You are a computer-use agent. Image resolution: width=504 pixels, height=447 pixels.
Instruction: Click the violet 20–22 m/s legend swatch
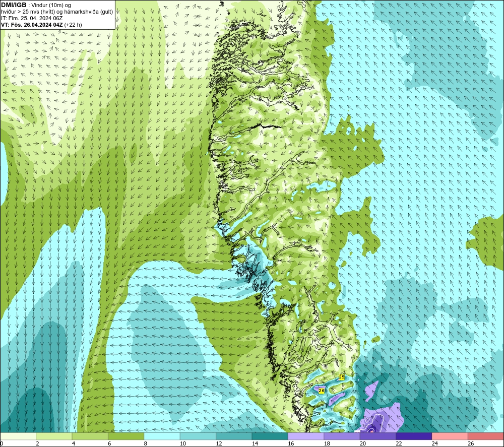378,436
